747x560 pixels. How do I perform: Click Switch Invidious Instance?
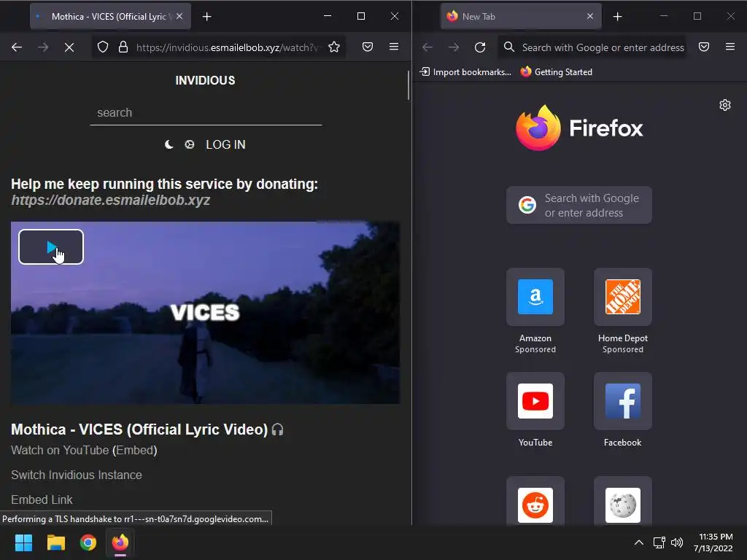coord(76,475)
